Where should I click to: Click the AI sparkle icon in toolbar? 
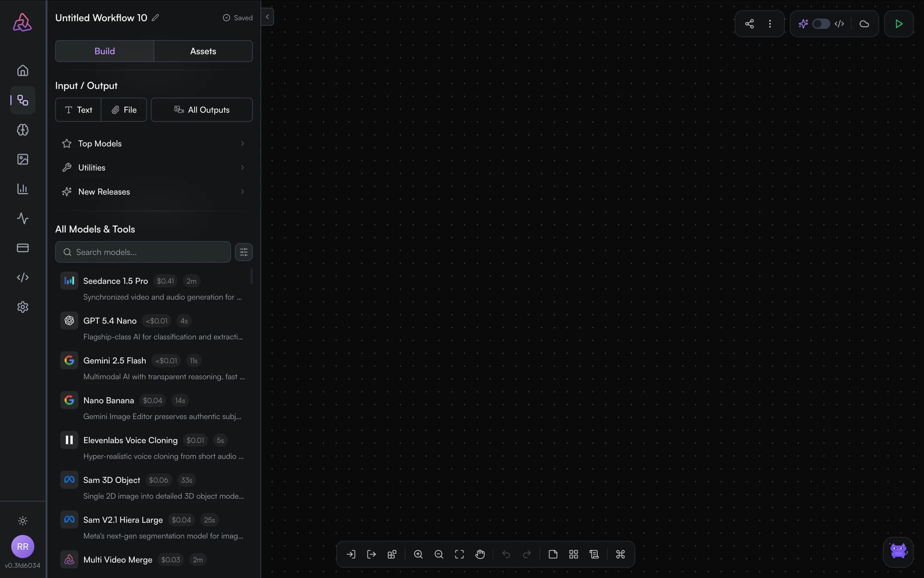(x=803, y=24)
